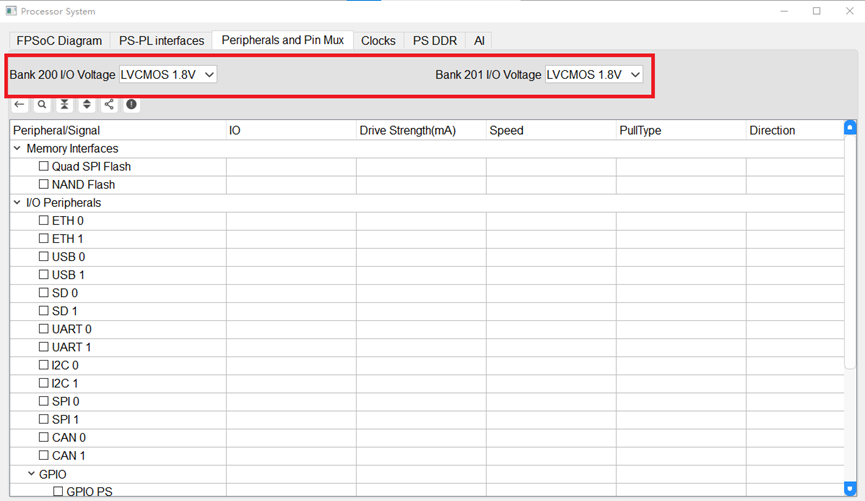
Task: Check the I2C 0 peripheral
Action: pyautogui.click(x=44, y=365)
